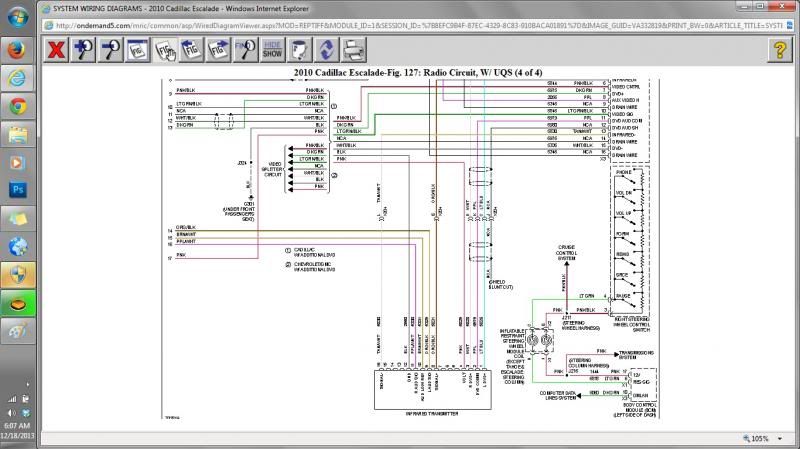800x449 pixels.
Task: Click the globe network icon on the taskbar
Action: click(x=17, y=247)
